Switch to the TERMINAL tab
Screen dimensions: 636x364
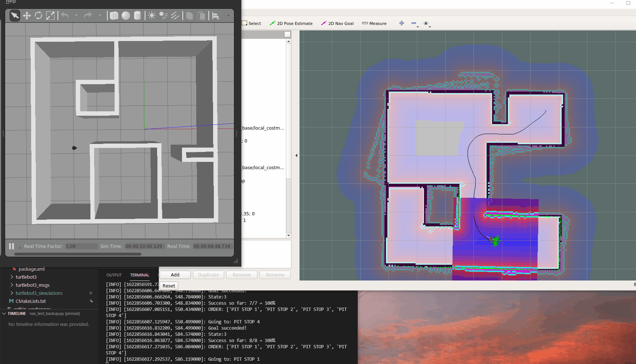(140, 275)
